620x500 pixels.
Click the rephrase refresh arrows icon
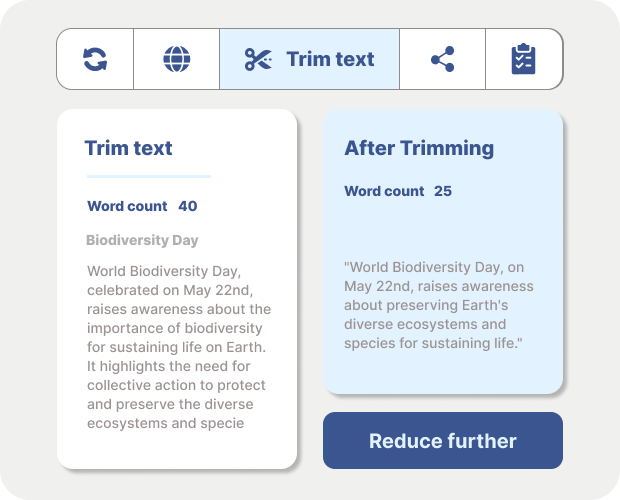tap(95, 59)
